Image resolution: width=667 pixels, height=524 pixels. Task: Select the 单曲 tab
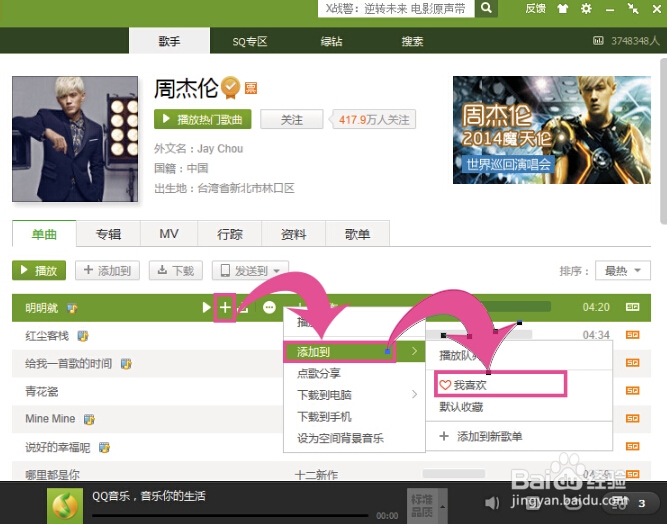click(44, 234)
